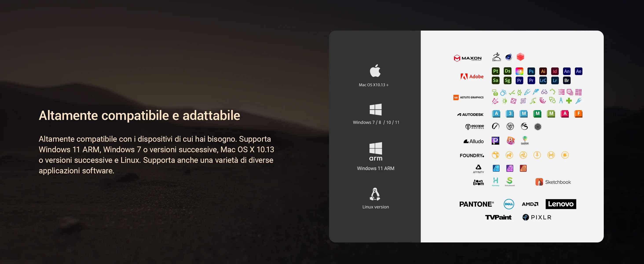Screen dimensions: 644x264
Task: Click the Windows logo above Windows 7 / 8 / 10 / 11
Action: tap(375, 110)
